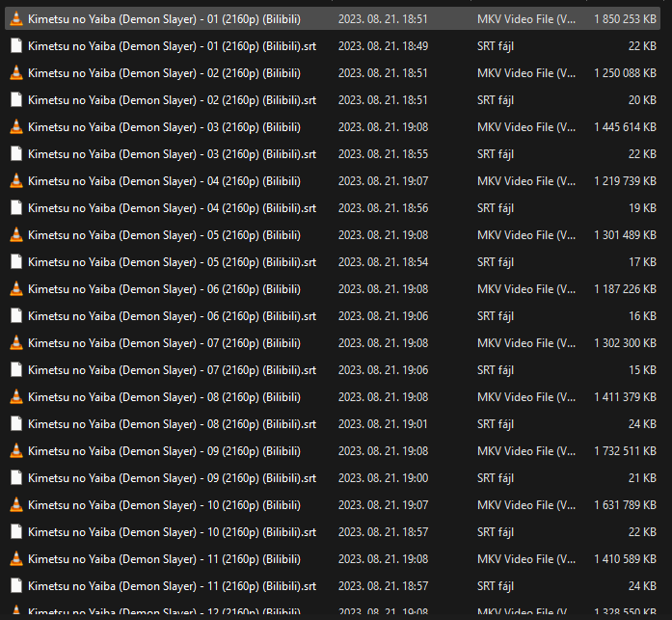
Task: Click the document icon of episode 10 .srt
Action: click(x=16, y=531)
